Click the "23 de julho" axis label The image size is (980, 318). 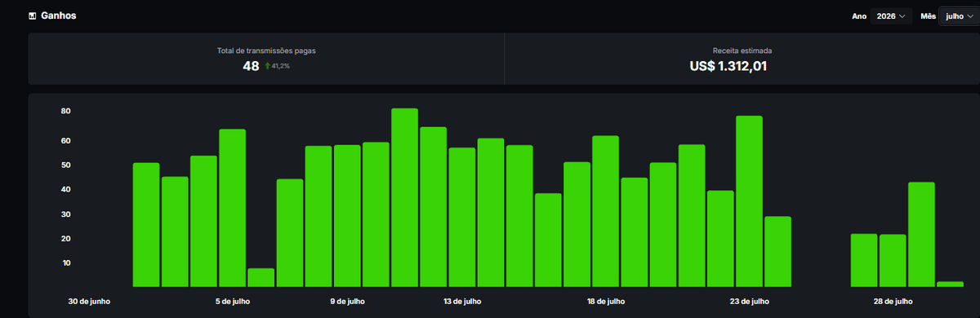coord(749,302)
